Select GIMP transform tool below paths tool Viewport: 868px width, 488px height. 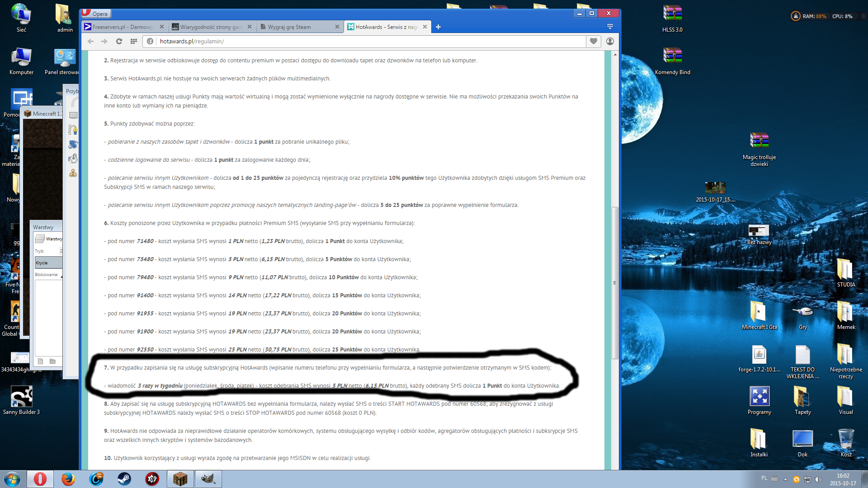tap(73, 144)
